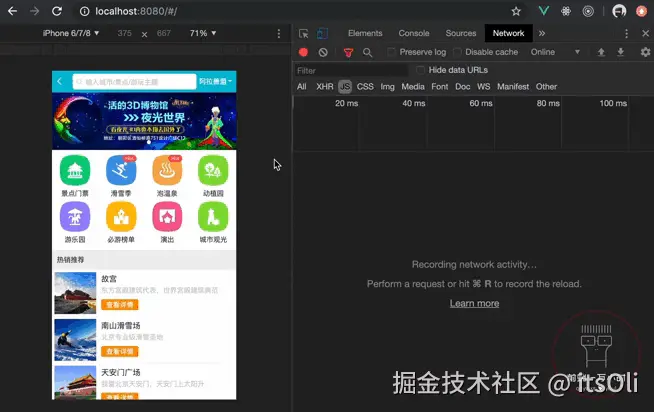Tap the 城市观光 category icon
This screenshot has height=412, width=654.
pyautogui.click(x=213, y=216)
